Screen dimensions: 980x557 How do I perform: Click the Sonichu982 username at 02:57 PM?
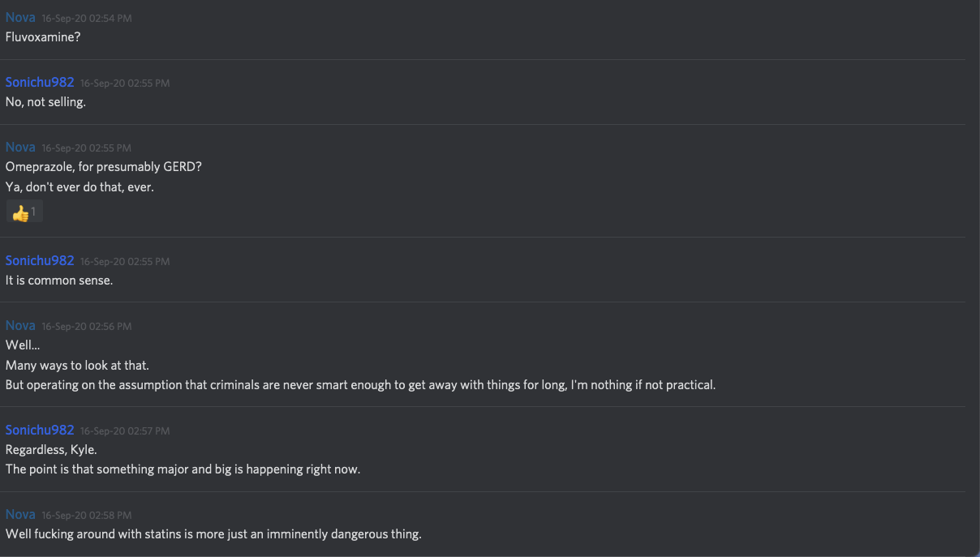[x=40, y=430]
